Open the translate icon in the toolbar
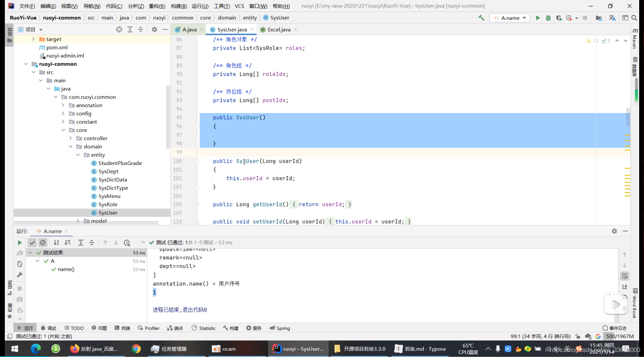This screenshot has height=357, width=644. click(612, 18)
